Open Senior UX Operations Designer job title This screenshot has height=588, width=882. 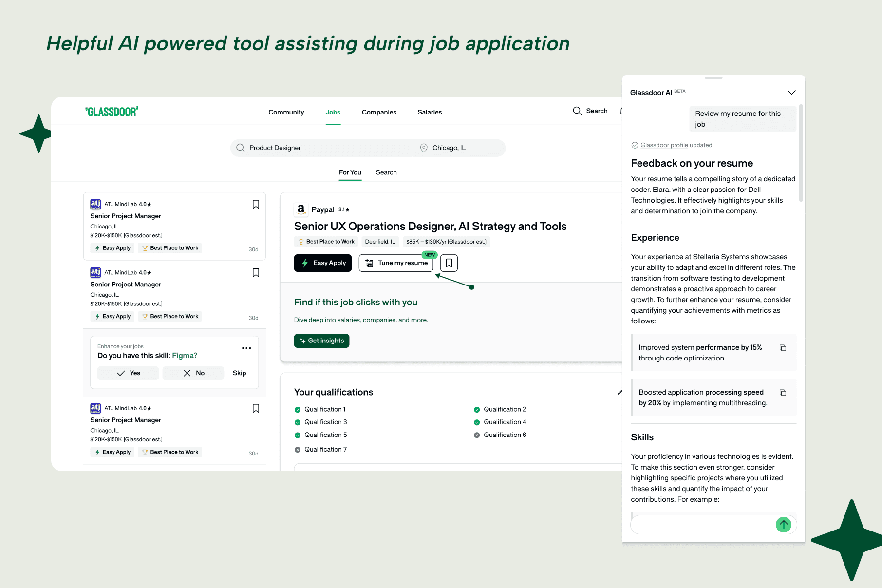[x=431, y=226]
